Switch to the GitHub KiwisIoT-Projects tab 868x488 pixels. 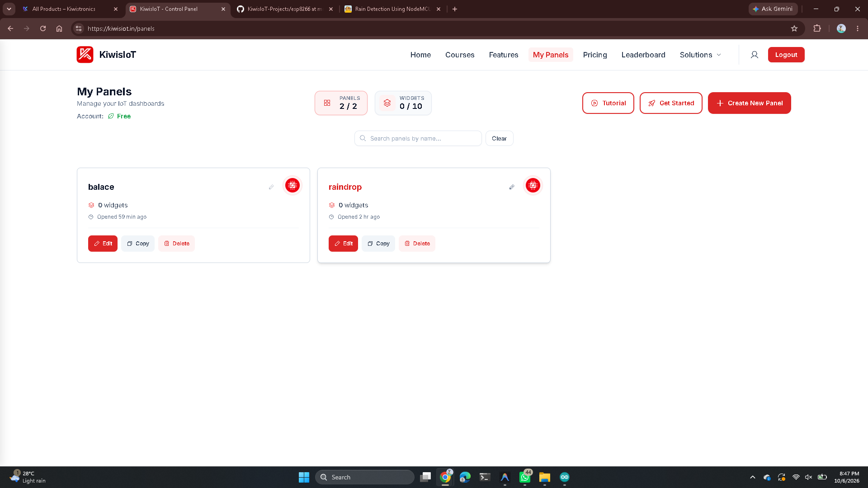pyautogui.click(x=285, y=9)
